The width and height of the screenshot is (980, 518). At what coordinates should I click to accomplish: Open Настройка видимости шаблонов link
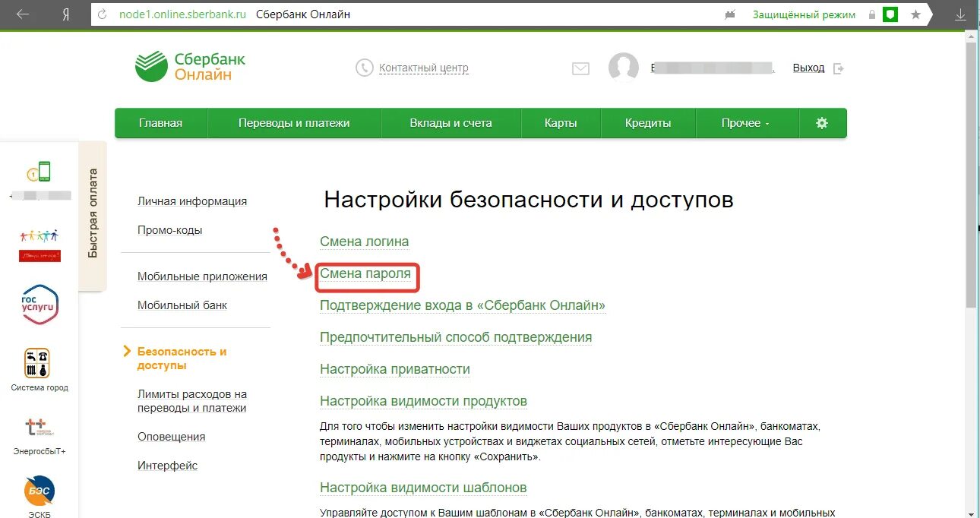tap(423, 488)
